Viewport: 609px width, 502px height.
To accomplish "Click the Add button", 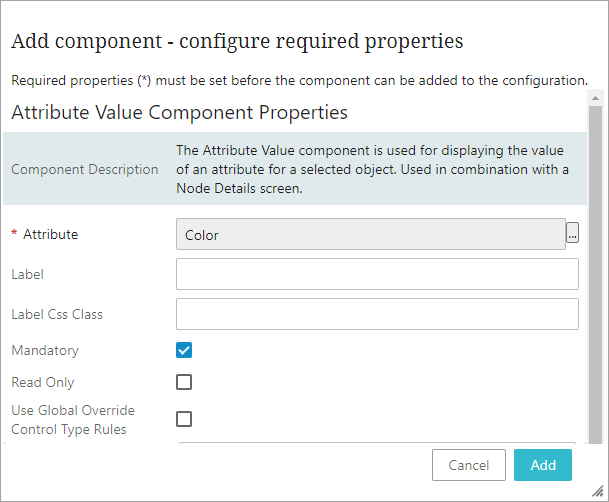I will [543, 465].
